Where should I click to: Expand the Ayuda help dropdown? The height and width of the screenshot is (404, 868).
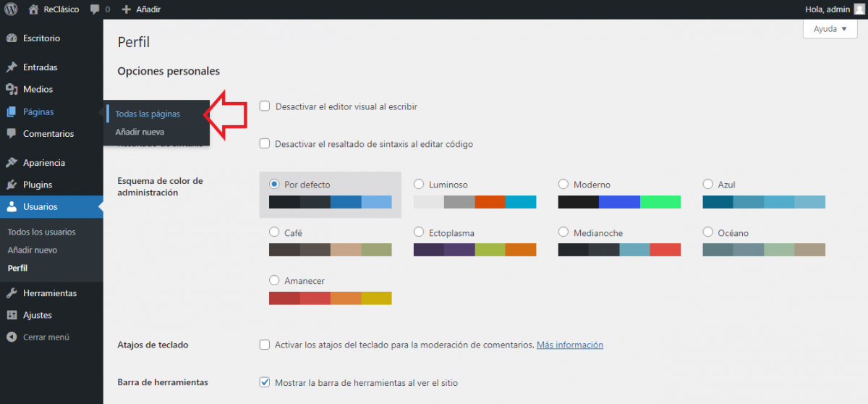[830, 29]
